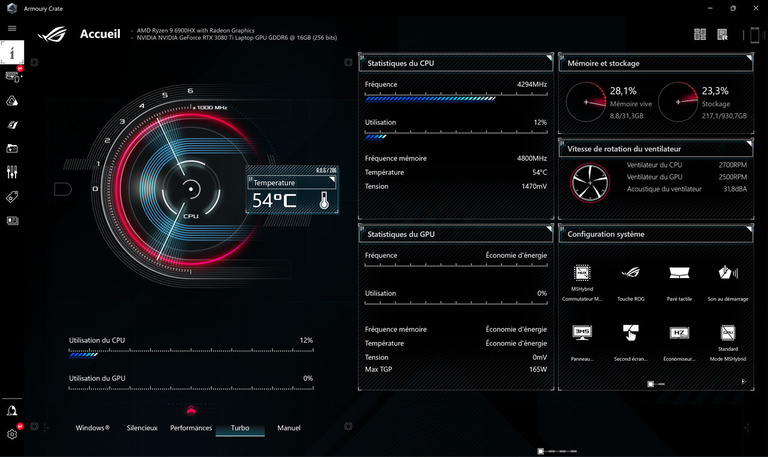Toggle the Panneau overdrive icon
This screenshot has height=457, width=768.
coord(582,333)
